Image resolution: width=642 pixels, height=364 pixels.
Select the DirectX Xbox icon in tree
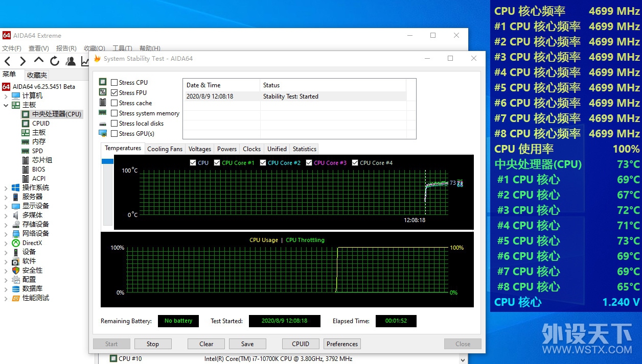click(16, 243)
